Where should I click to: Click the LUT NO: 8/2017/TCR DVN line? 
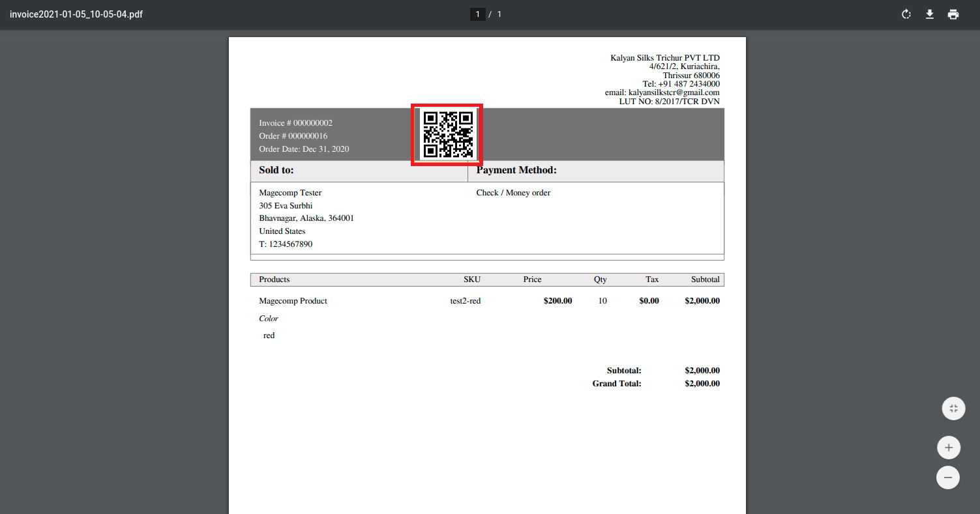click(x=670, y=102)
